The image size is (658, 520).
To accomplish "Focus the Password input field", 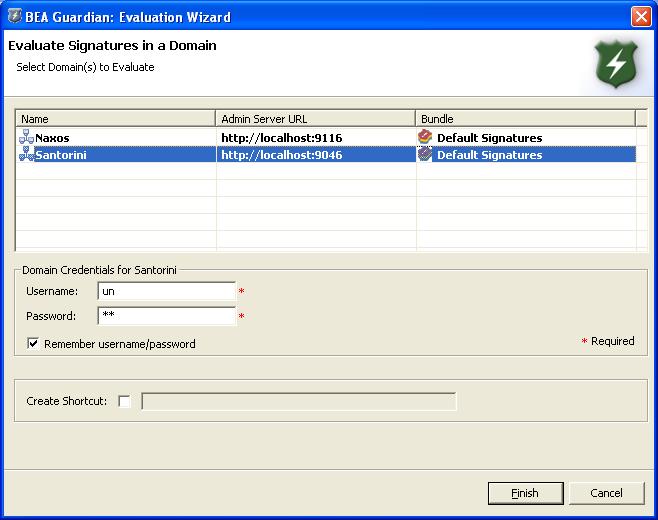I will [167, 316].
